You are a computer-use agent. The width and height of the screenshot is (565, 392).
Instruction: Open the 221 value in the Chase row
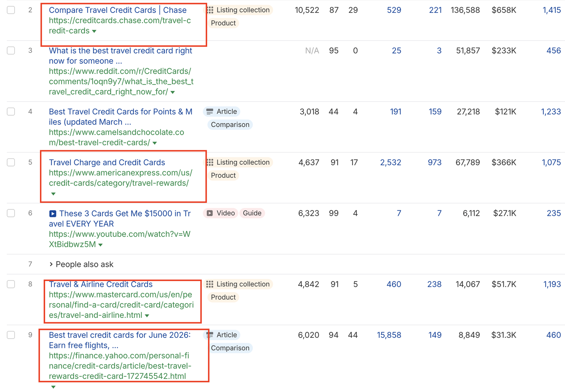[x=435, y=10]
